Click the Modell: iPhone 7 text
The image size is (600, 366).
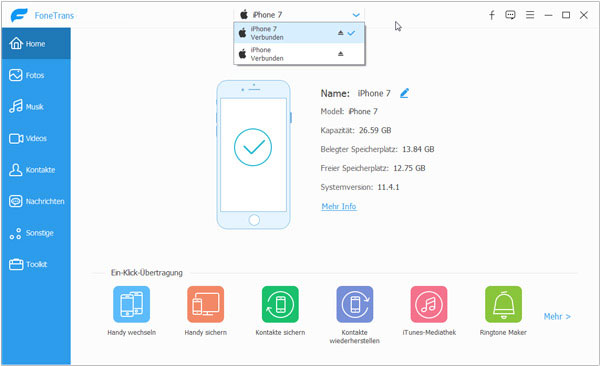pyautogui.click(x=349, y=111)
